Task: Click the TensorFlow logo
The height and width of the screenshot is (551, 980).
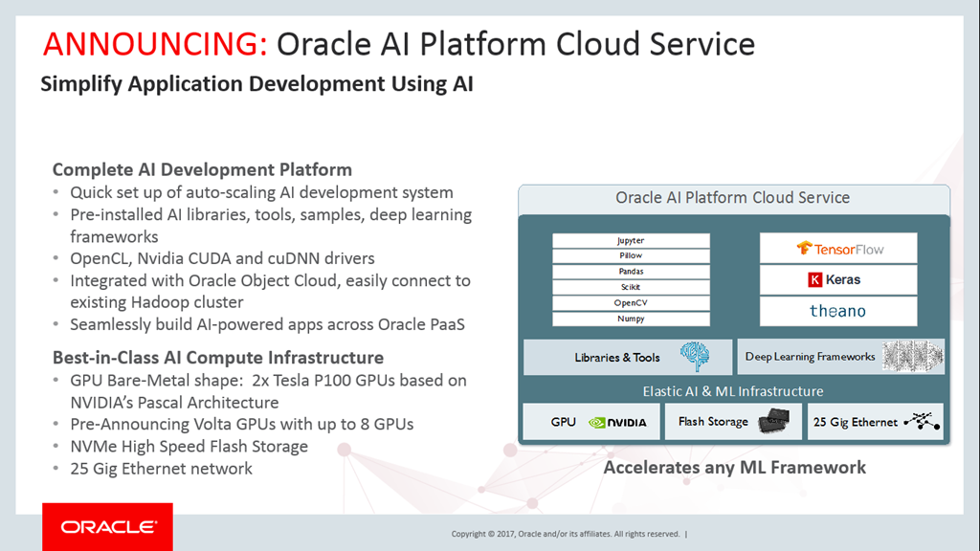Action: (838, 249)
